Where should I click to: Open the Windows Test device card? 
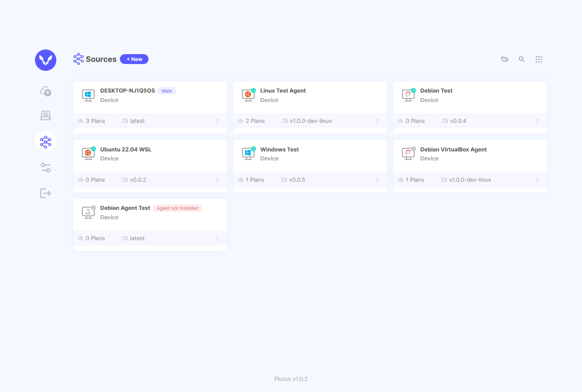310,154
